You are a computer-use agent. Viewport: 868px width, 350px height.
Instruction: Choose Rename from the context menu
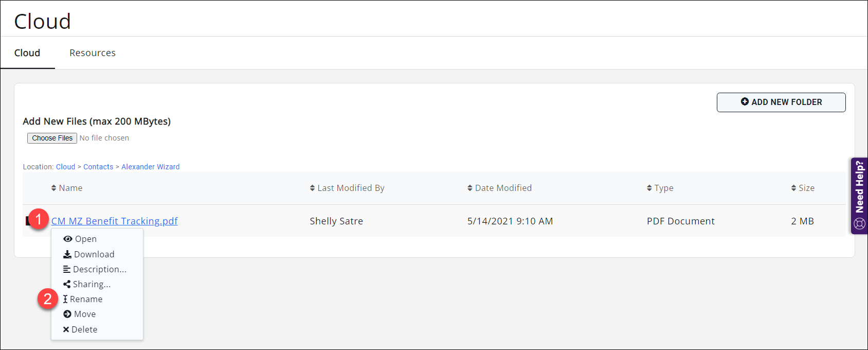pyautogui.click(x=86, y=299)
